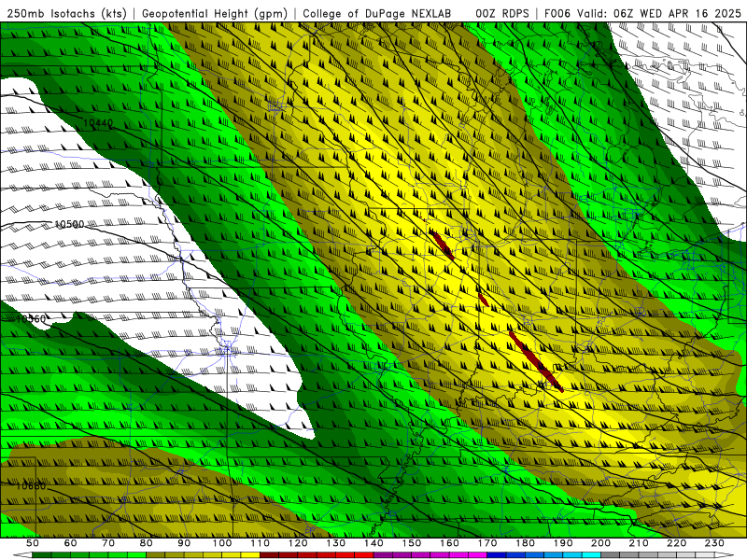Click the "F006 Valid: 06Z WED APR 16 2025" text

click(642, 14)
